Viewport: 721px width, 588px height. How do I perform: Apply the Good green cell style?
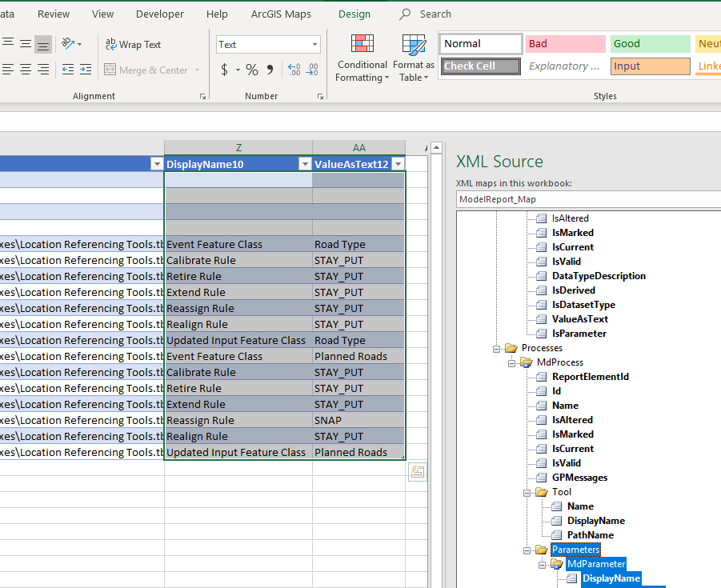pyautogui.click(x=650, y=44)
